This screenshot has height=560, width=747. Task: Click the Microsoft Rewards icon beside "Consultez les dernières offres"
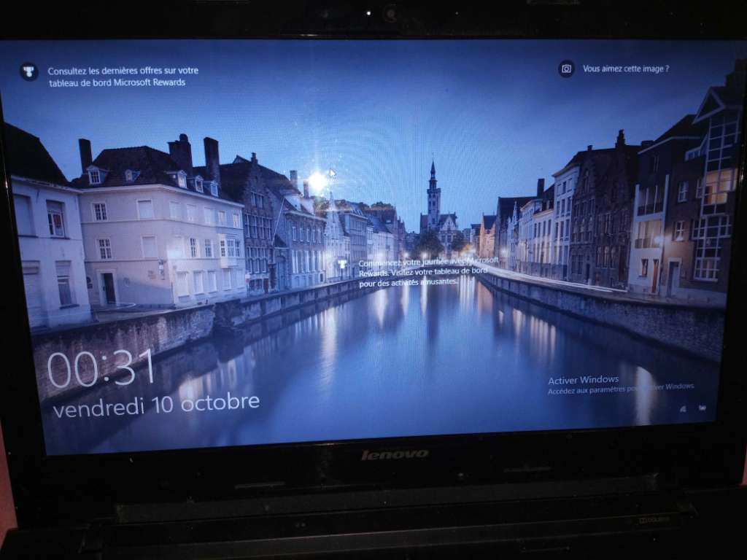[29, 71]
